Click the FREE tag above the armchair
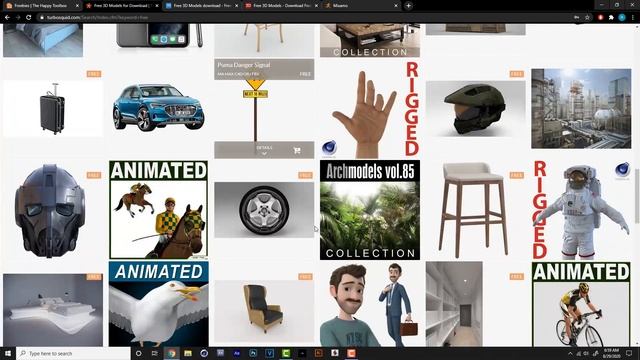 (305, 276)
